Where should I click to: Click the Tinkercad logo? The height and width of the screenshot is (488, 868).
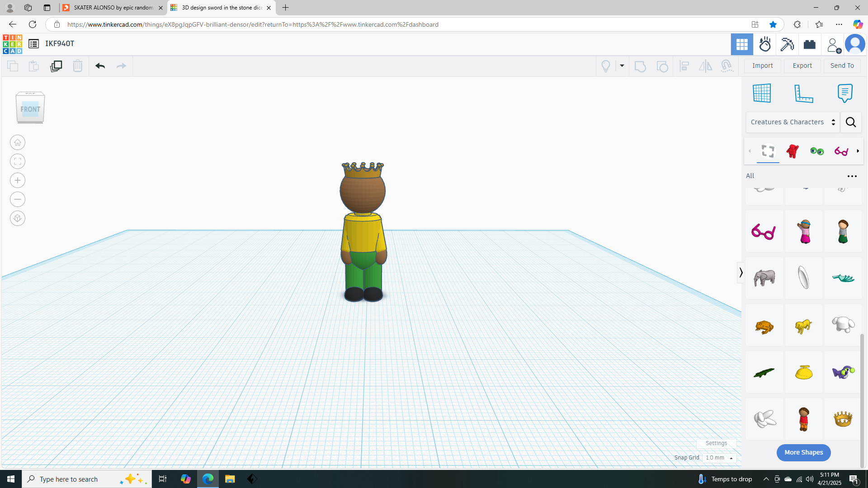(x=12, y=44)
